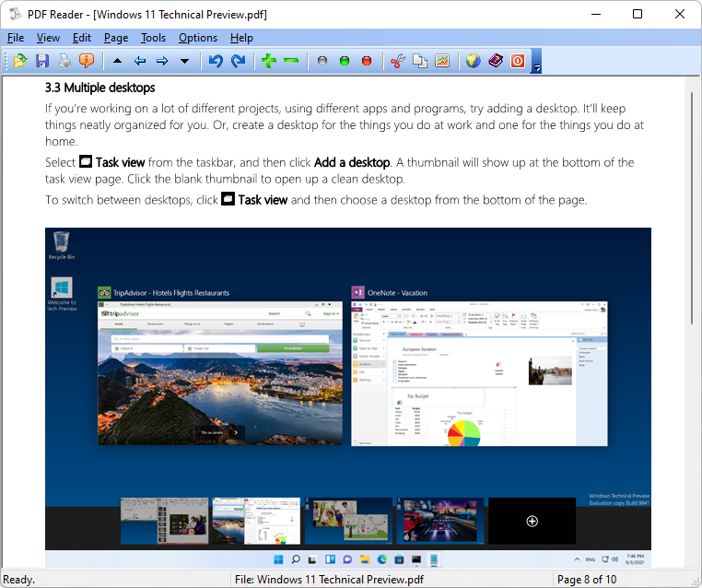Open the Help menu

(x=241, y=38)
